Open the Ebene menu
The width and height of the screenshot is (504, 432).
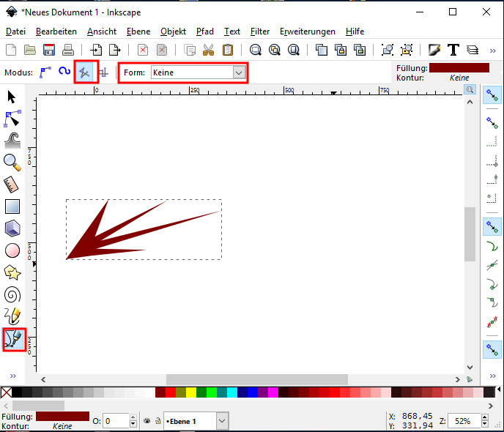tap(138, 31)
